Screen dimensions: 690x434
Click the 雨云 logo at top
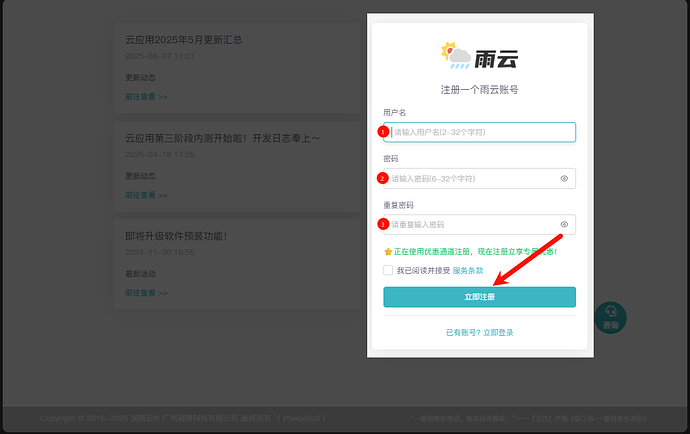[x=479, y=56]
